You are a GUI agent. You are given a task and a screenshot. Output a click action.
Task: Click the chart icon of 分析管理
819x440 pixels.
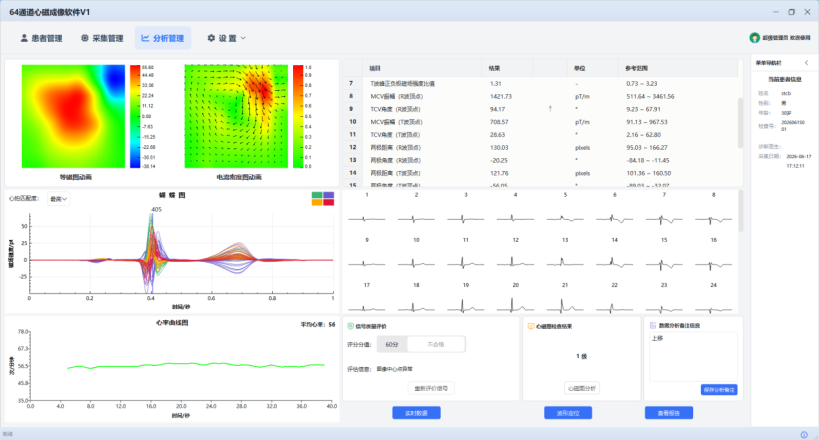click(145, 38)
